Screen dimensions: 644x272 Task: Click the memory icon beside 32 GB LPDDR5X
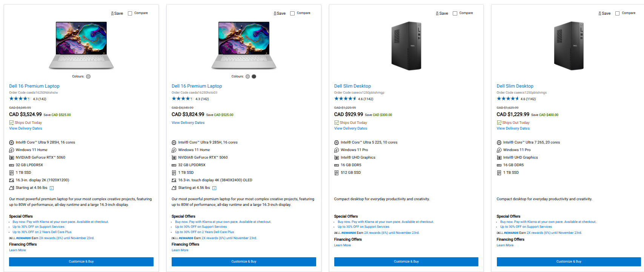(11, 165)
